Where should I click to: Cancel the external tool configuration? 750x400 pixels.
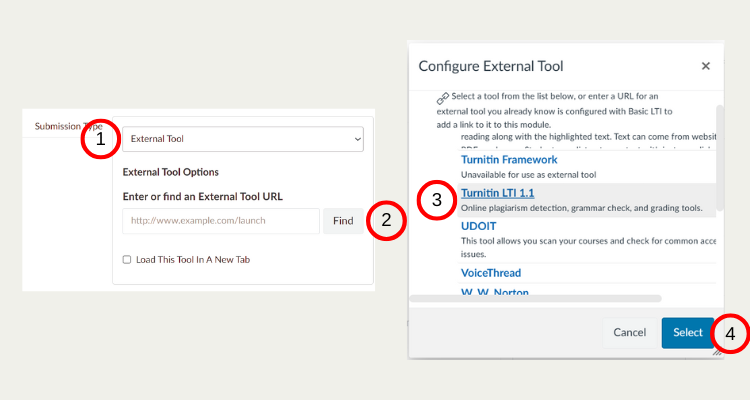click(x=629, y=332)
